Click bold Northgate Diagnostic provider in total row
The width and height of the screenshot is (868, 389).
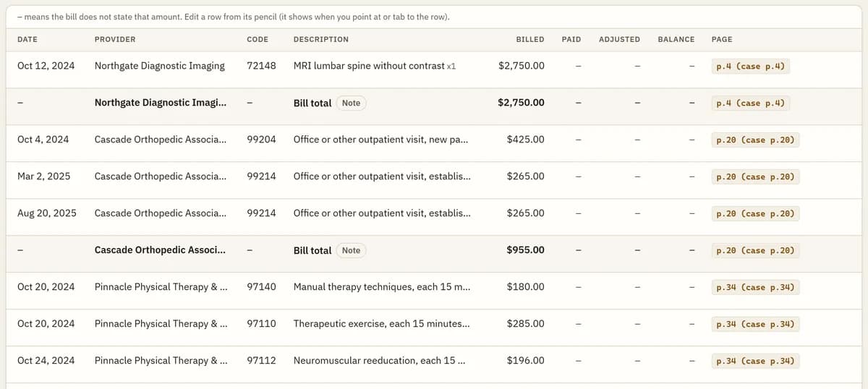[160, 103]
